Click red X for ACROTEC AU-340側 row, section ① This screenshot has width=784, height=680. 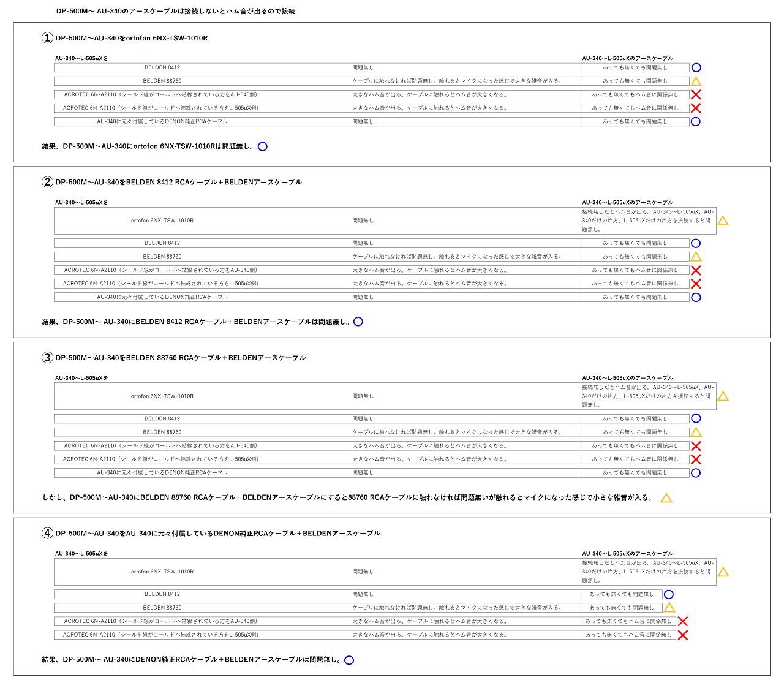(x=696, y=95)
